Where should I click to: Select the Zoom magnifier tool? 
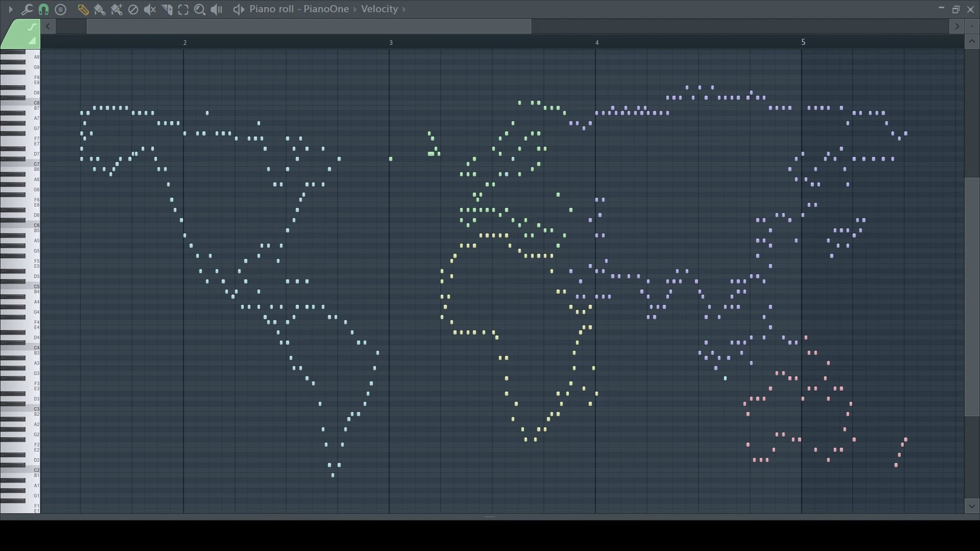point(200,9)
